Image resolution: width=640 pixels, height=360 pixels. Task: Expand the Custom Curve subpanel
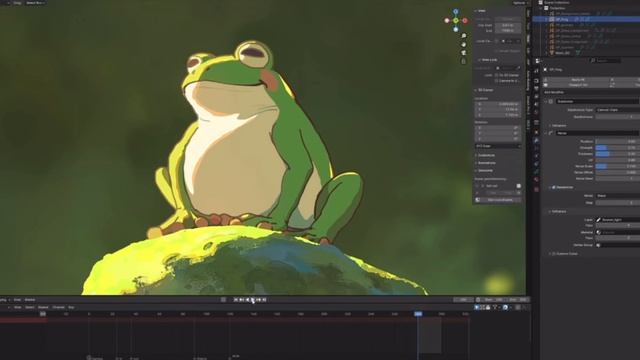tap(550, 254)
